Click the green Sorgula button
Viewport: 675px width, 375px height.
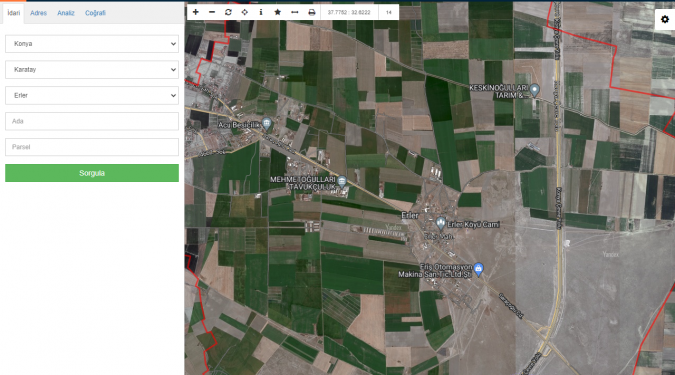[x=92, y=173]
